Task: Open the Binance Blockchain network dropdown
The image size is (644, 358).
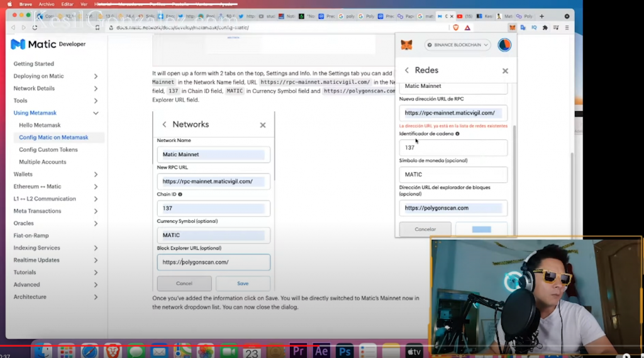Action: pyautogui.click(x=457, y=45)
